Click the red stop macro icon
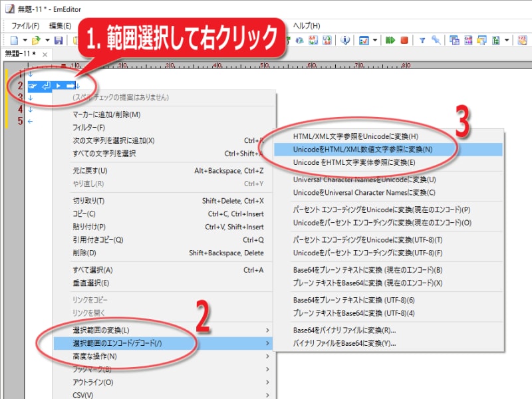This screenshot has width=532, height=399. tap(404, 41)
